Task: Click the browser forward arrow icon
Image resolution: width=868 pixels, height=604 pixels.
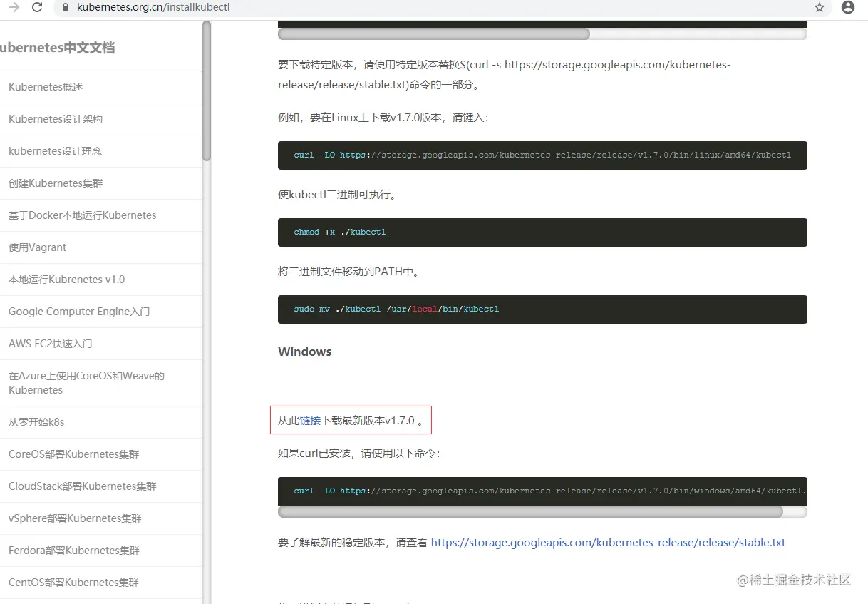Action: 14,7
